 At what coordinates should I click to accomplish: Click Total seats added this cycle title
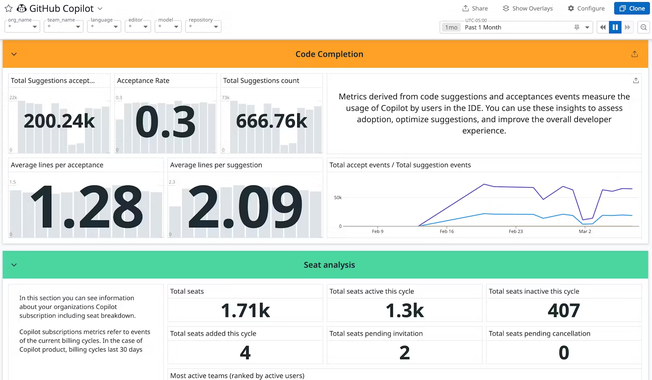tap(213, 333)
